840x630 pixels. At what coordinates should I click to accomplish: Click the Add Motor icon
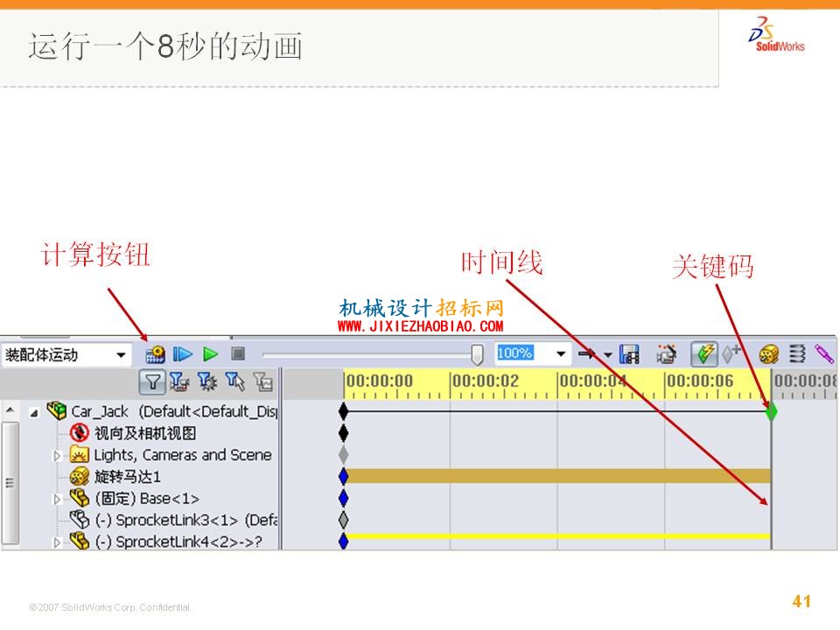click(x=768, y=354)
